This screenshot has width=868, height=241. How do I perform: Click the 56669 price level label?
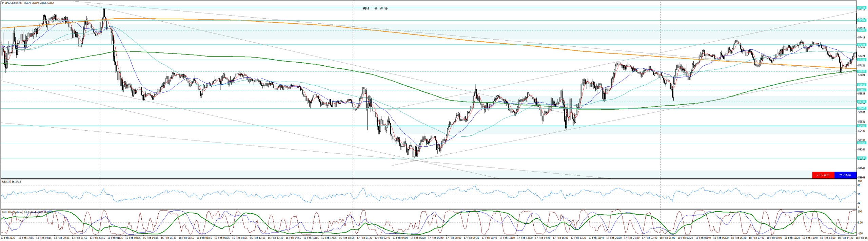pos(861,108)
